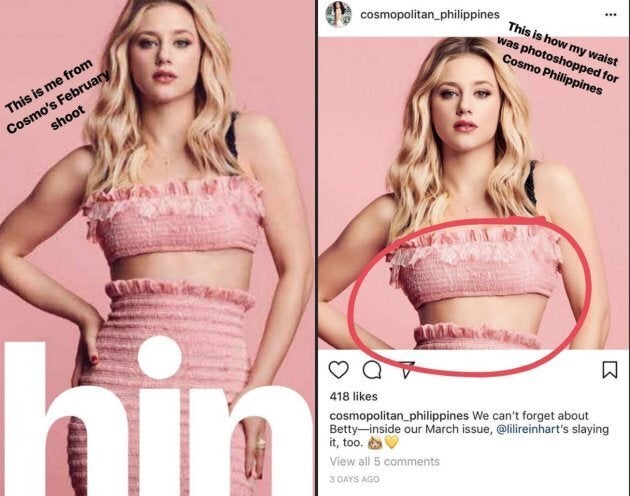Tap the left Cosmo February shoot story image
The height and width of the screenshot is (496, 630).
(x=157, y=248)
